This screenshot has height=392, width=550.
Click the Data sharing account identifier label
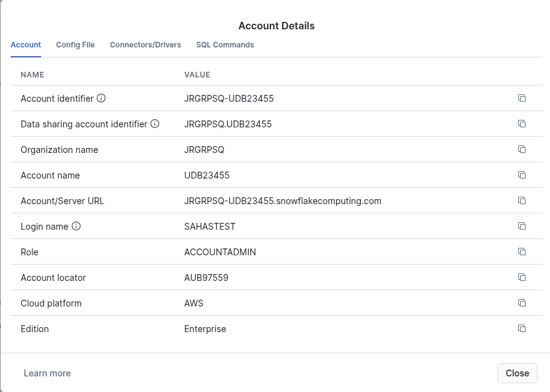click(x=84, y=124)
